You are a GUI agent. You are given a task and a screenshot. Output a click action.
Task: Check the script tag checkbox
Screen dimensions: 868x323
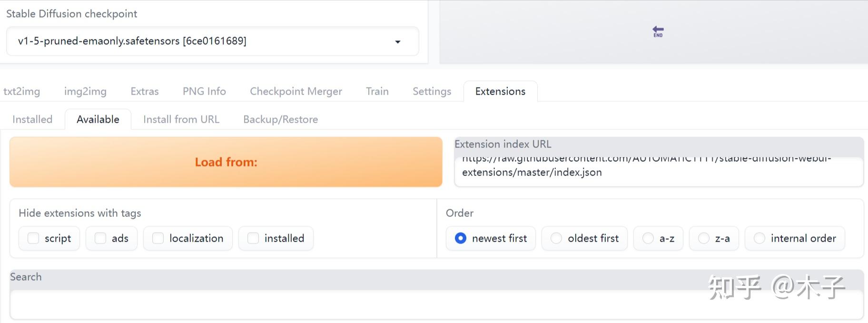click(x=33, y=238)
